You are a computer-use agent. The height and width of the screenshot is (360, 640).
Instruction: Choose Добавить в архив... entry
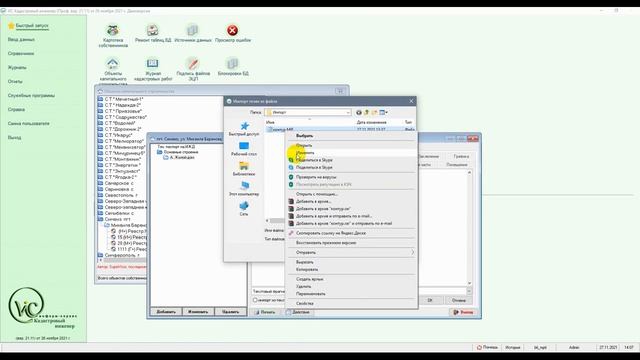point(313,201)
